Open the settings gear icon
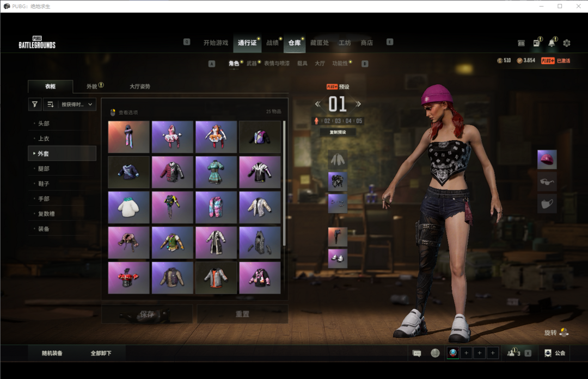Image resolution: width=588 pixels, height=379 pixels. [x=567, y=43]
